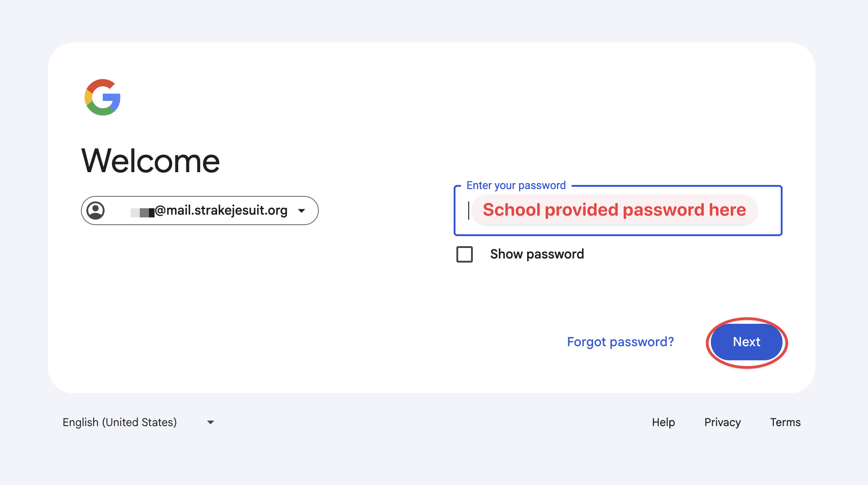The image size is (868, 485).
Task: Click the account avatar icon
Action: click(x=95, y=211)
